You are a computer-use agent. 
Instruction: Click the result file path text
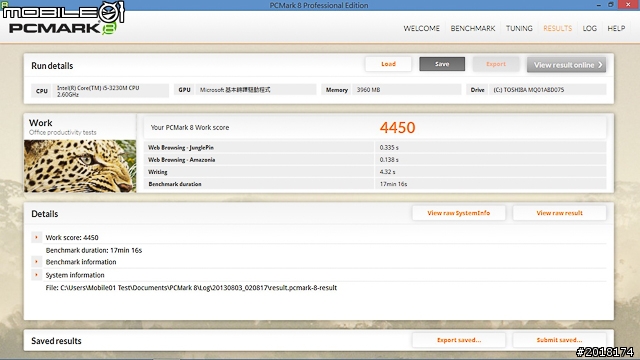[x=191, y=288]
